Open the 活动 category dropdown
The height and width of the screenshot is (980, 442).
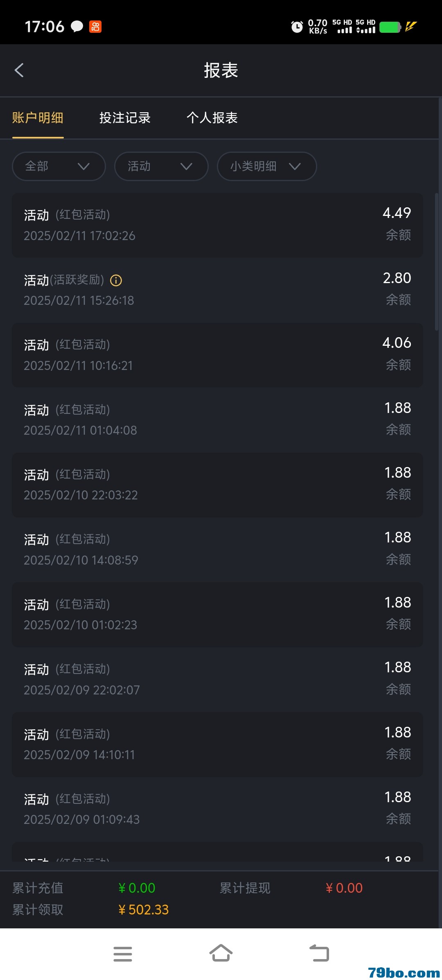coord(161,166)
